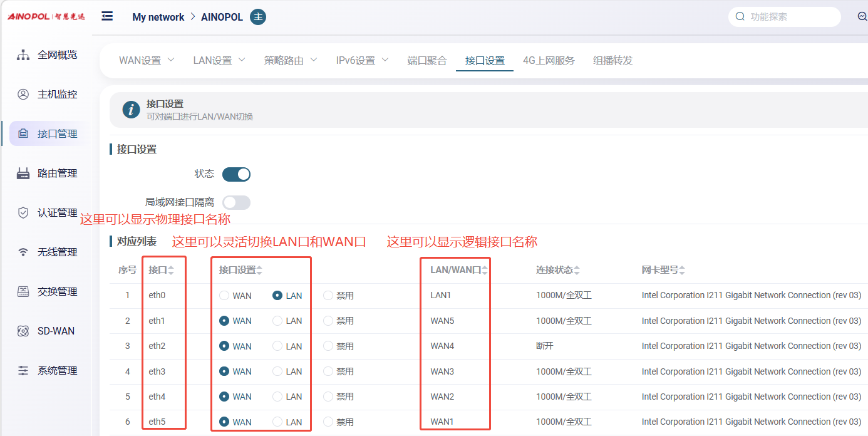Expand the IPv6设置 dropdown menu
This screenshot has height=436, width=868.
click(362, 61)
